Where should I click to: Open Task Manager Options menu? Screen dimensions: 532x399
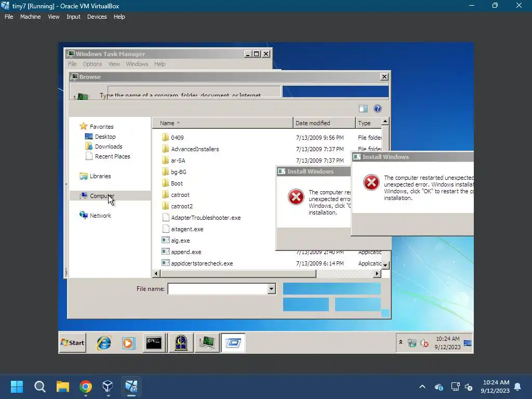point(92,64)
